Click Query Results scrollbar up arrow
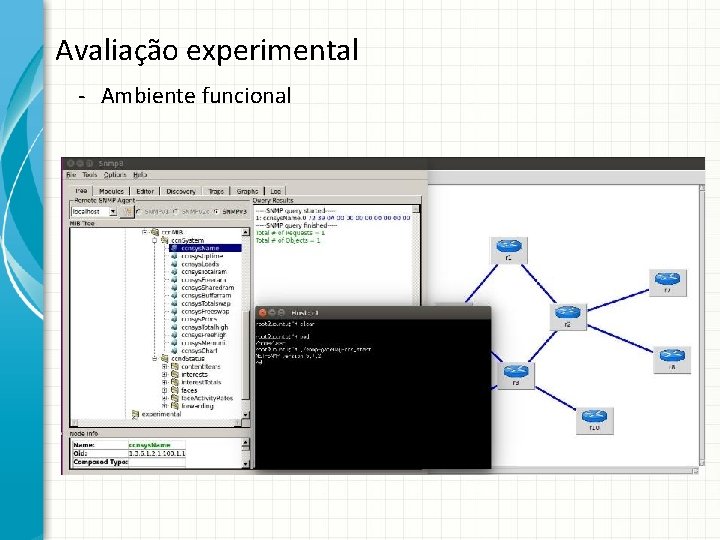The height and width of the screenshot is (540, 720). (416, 209)
